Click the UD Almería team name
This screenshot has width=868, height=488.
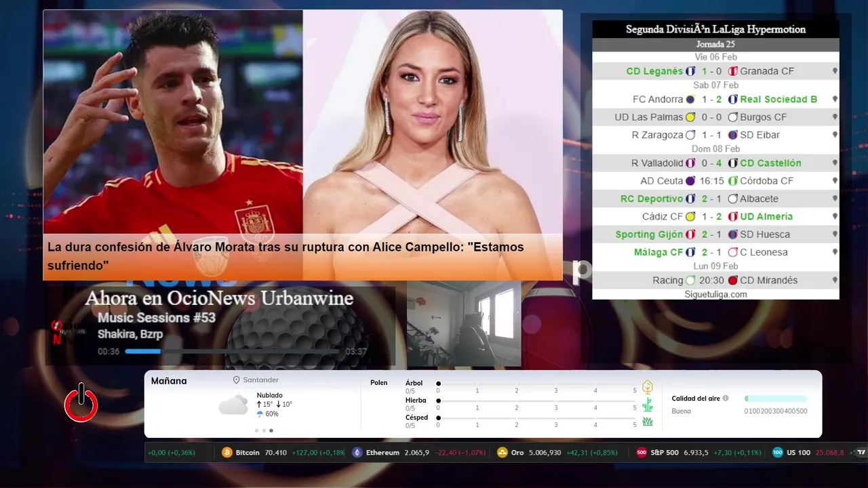(766, 217)
